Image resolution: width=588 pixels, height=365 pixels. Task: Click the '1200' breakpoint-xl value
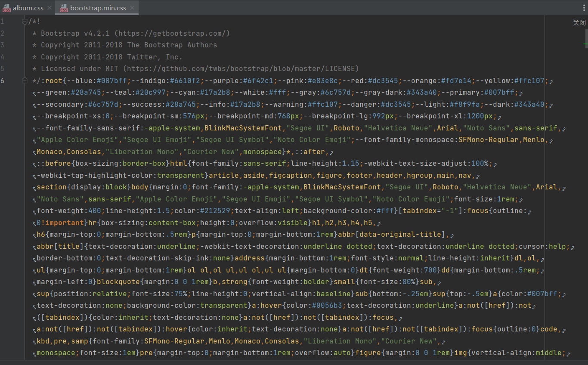point(476,116)
